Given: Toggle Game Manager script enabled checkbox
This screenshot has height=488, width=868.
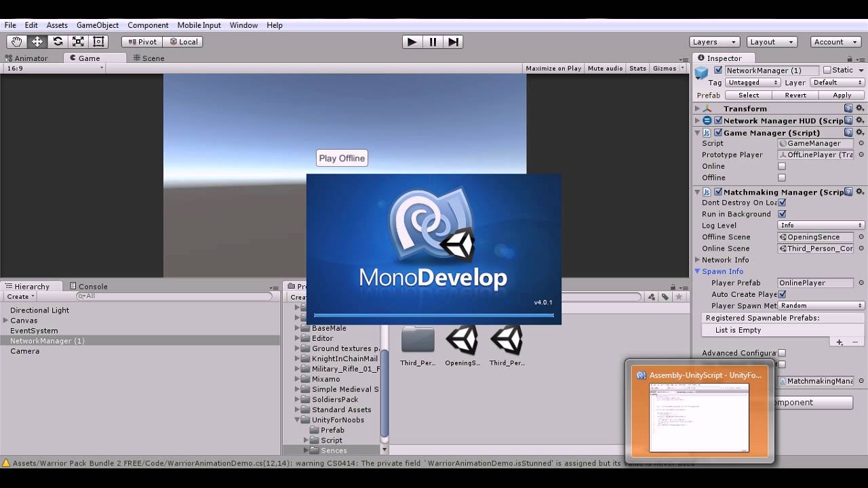Looking at the screenshot, I should pos(718,133).
